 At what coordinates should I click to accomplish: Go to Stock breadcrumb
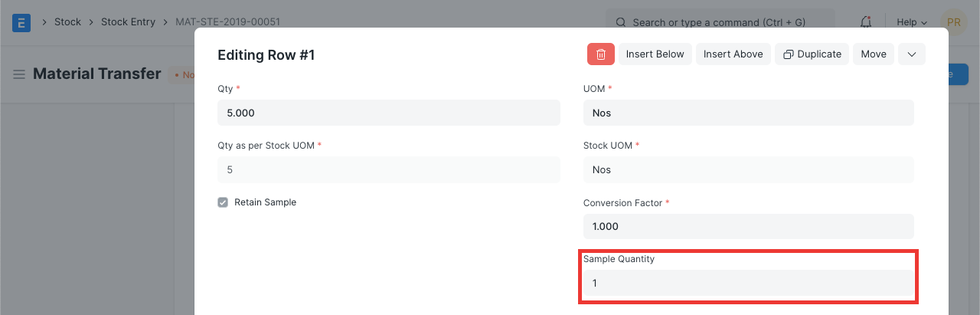click(x=67, y=22)
